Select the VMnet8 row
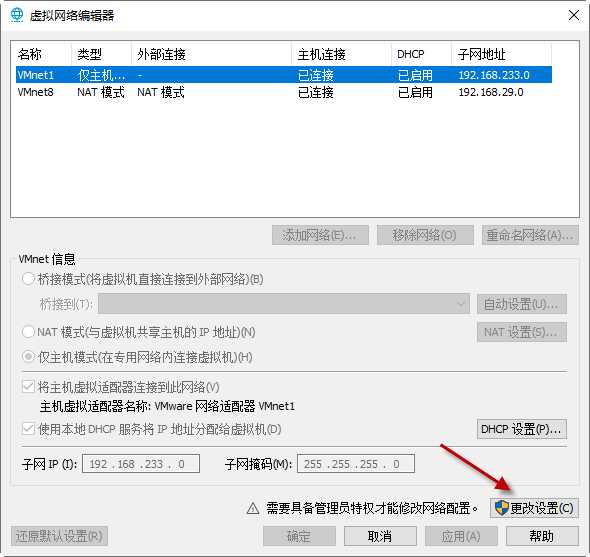The image size is (590, 557). click(x=284, y=92)
